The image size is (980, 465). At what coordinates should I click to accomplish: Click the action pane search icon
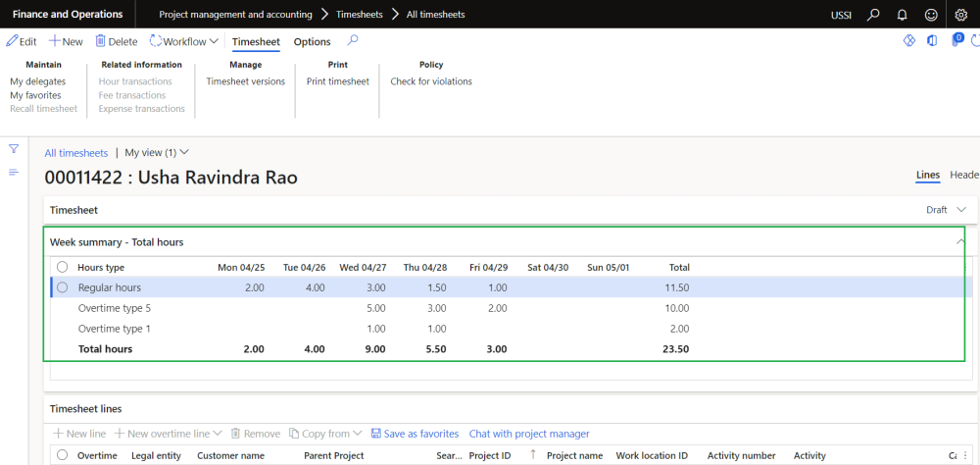point(353,41)
